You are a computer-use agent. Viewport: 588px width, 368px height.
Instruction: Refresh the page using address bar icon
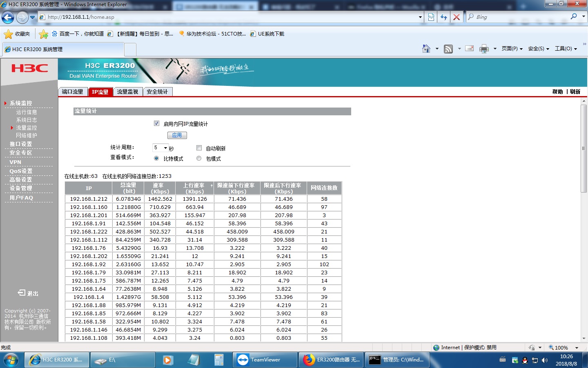[x=444, y=17]
